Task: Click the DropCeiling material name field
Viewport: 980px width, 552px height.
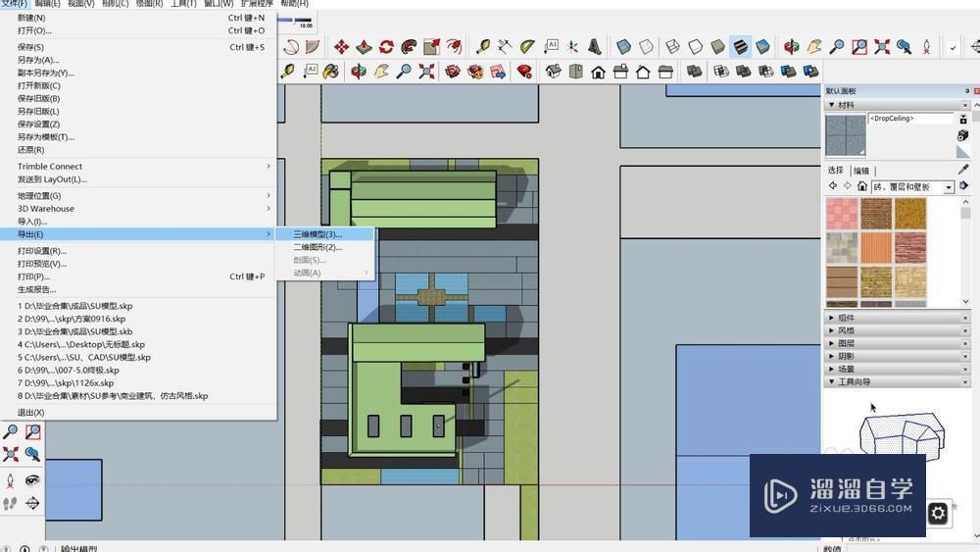Action: click(x=910, y=119)
